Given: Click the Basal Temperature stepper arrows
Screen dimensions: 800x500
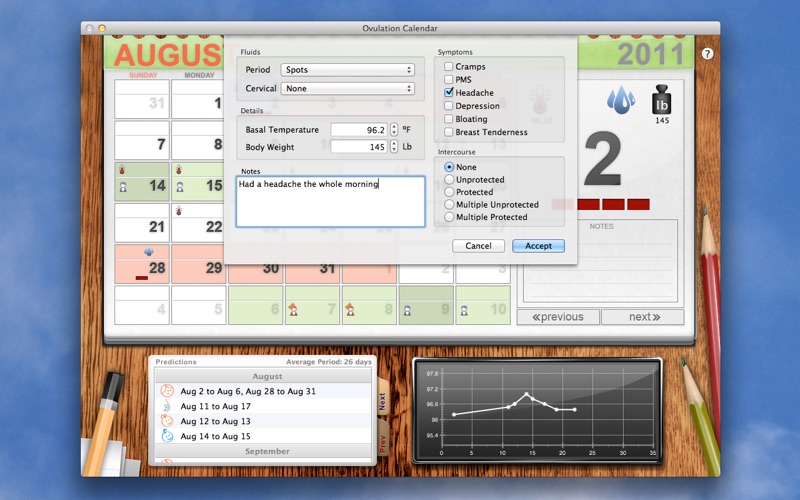Looking at the screenshot, I should 393,130.
